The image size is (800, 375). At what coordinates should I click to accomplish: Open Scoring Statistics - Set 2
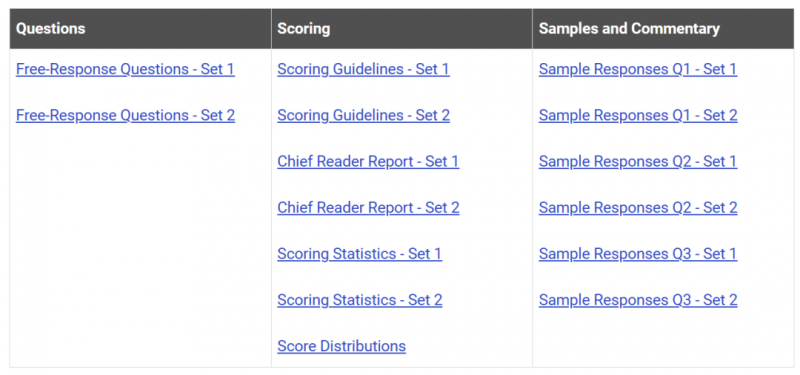click(x=359, y=299)
